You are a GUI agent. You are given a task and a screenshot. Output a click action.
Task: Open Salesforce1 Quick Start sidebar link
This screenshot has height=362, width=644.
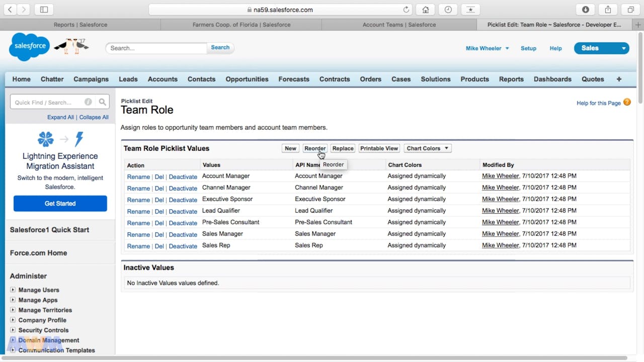(x=49, y=230)
